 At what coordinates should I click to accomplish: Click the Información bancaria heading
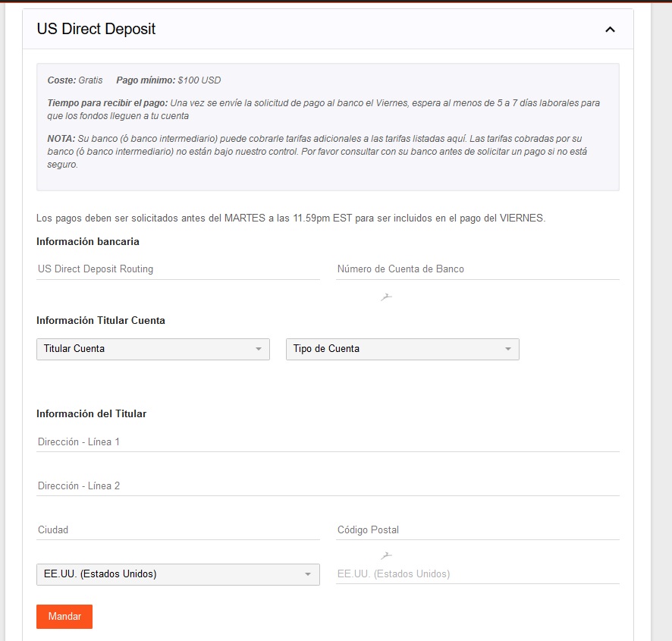[x=88, y=242]
